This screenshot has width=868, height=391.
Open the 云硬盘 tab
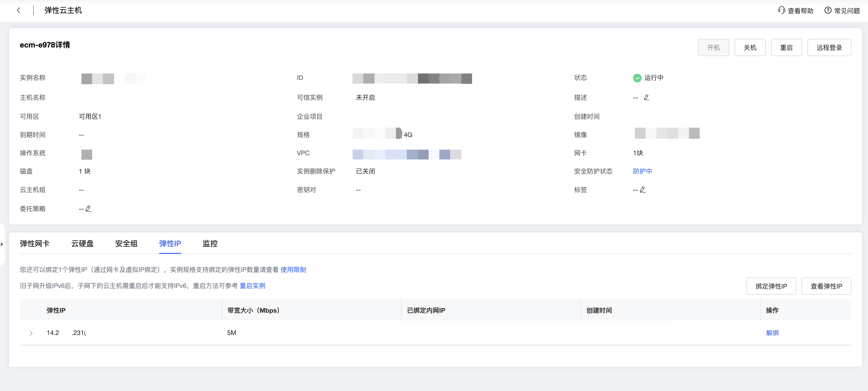tap(82, 244)
